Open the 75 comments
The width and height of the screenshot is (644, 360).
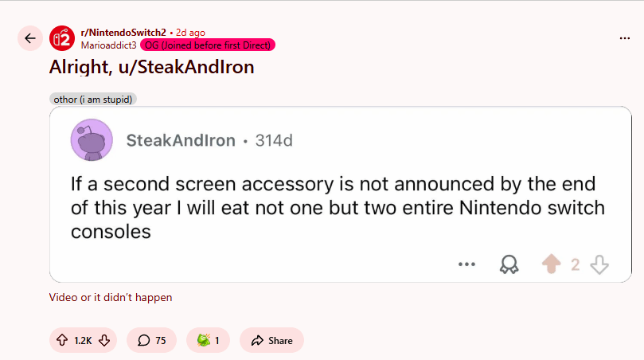(x=151, y=340)
